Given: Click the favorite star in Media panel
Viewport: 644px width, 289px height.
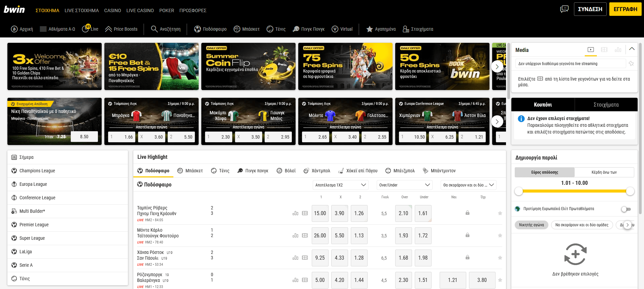Looking at the screenshot, I should point(631,63).
